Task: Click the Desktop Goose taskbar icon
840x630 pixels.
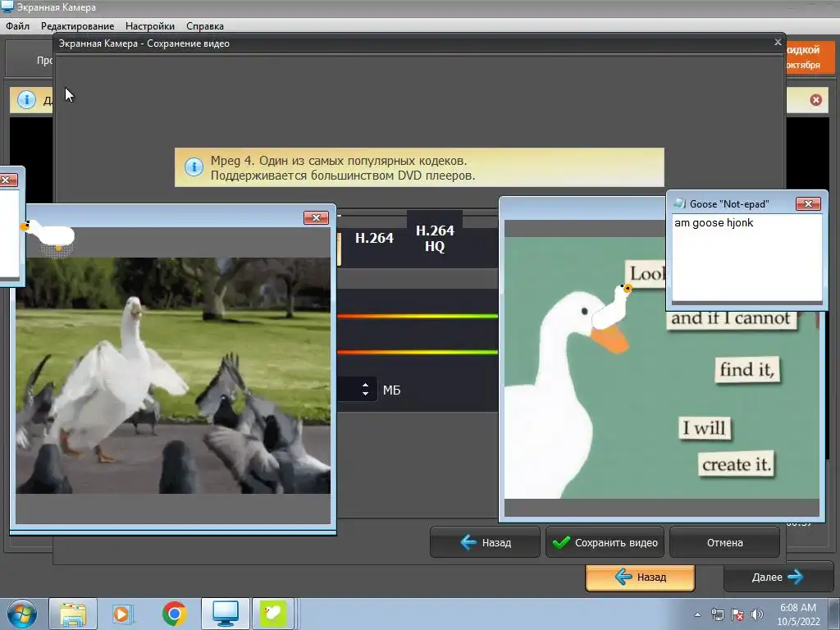Action: pyautogui.click(x=273, y=614)
